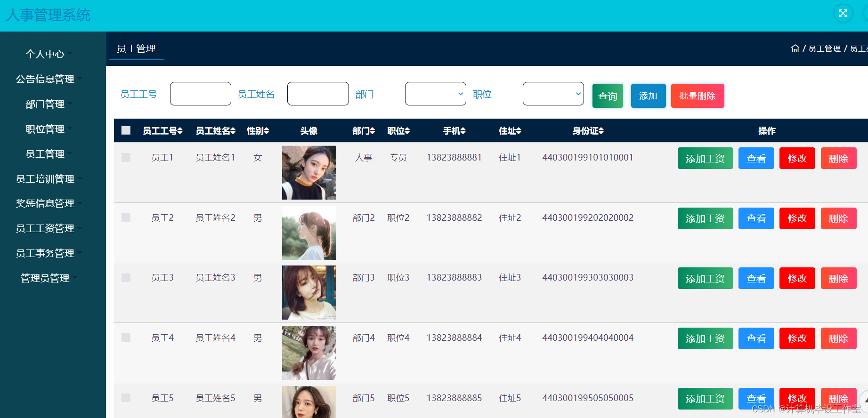Screen dimensions: 868x418
Task: Focus the 员工工号 search input
Action: pos(201,94)
